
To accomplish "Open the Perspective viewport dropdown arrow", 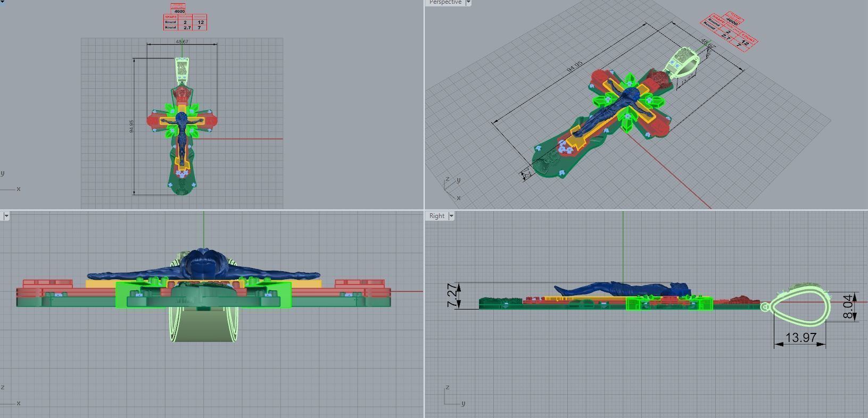I will [x=468, y=3].
